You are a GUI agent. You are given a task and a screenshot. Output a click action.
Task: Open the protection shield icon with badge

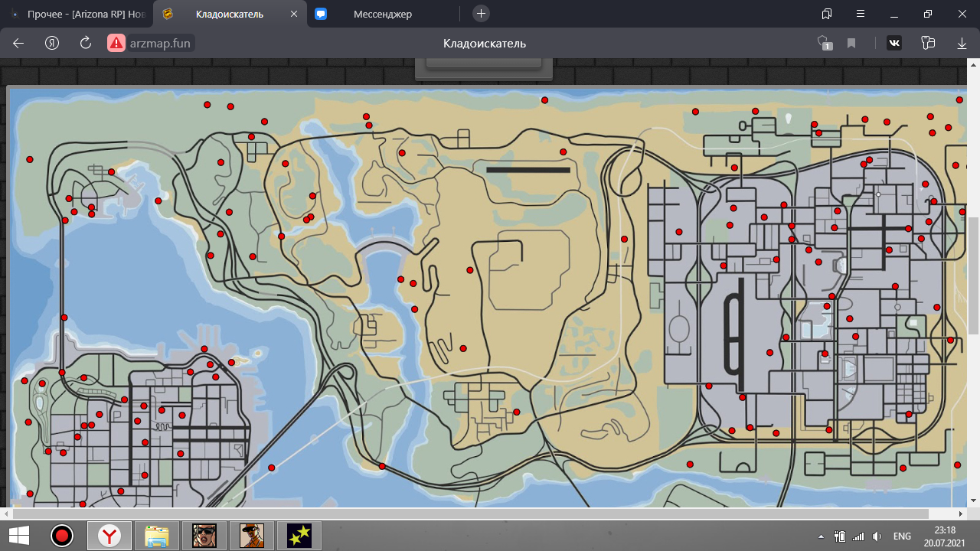point(824,44)
